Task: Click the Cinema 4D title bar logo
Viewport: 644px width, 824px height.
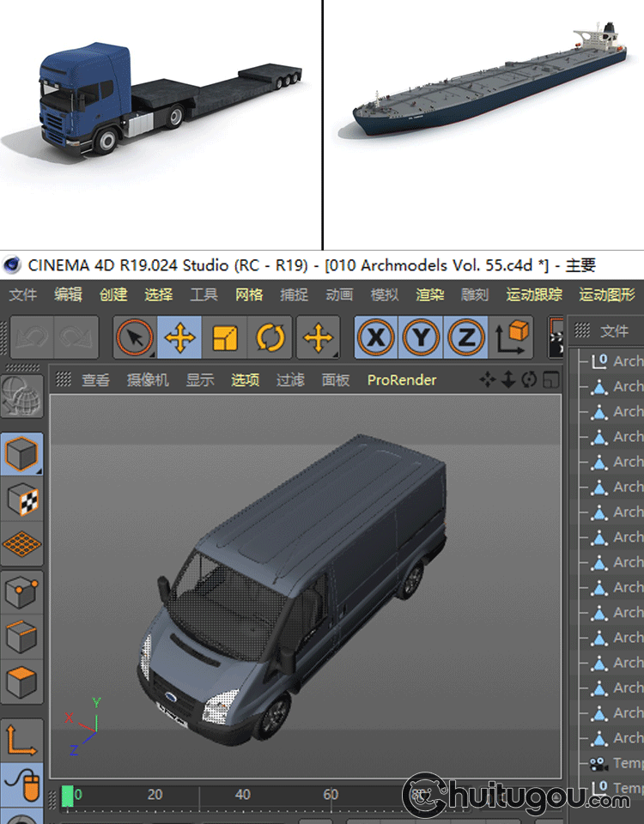Action: pyautogui.click(x=11, y=265)
